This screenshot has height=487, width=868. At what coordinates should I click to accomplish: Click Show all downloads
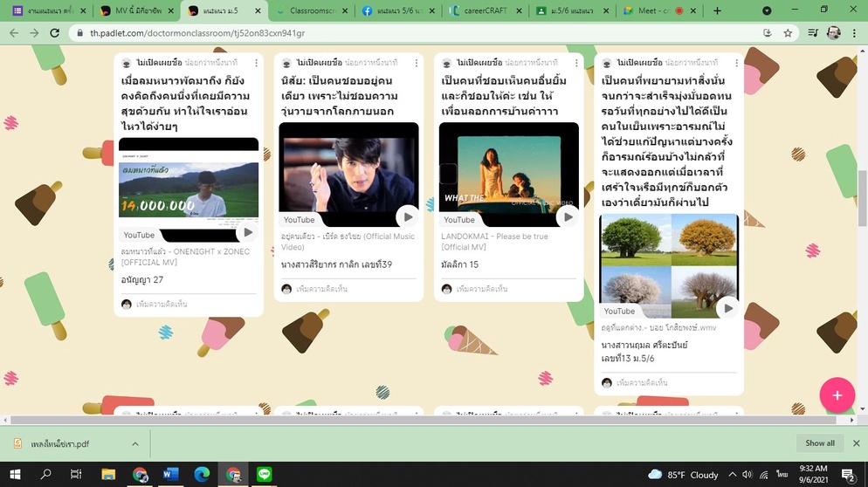click(820, 443)
